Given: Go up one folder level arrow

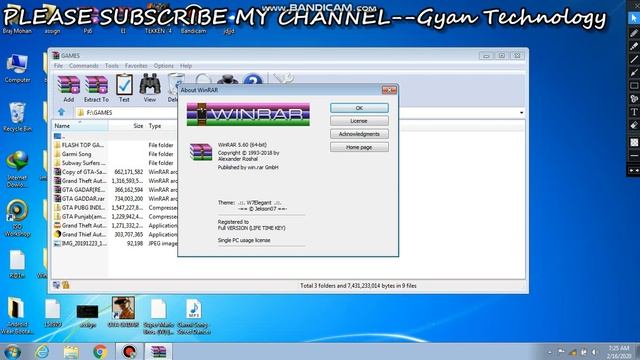Looking at the screenshot, I should [61, 112].
